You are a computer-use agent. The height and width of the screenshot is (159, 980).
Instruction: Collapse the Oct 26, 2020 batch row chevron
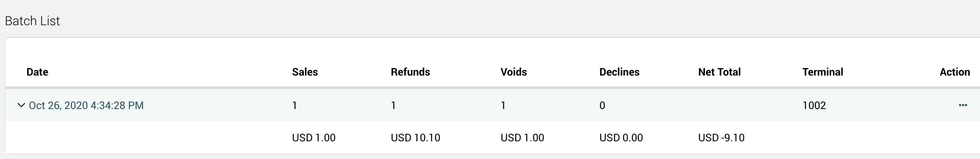coord(21,105)
